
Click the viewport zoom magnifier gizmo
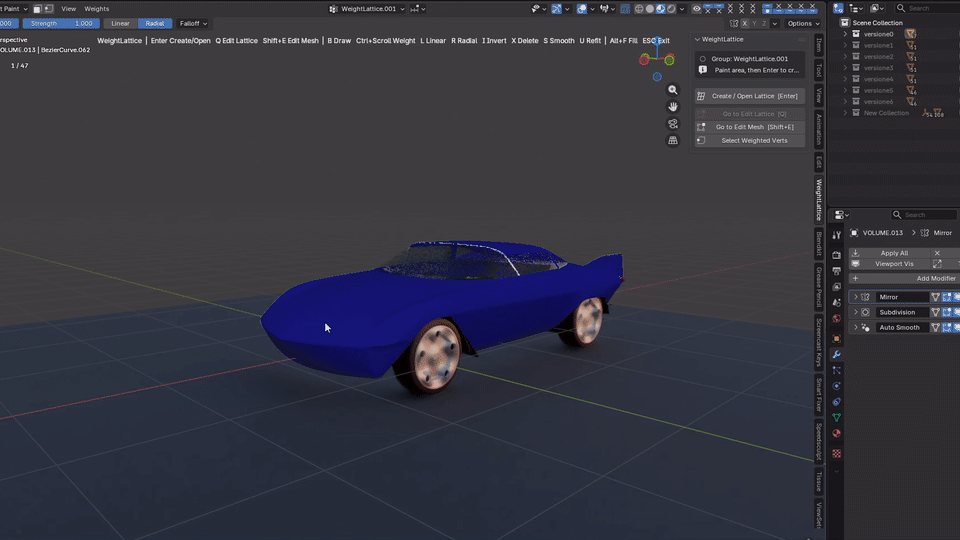click(x=673, y=90)
